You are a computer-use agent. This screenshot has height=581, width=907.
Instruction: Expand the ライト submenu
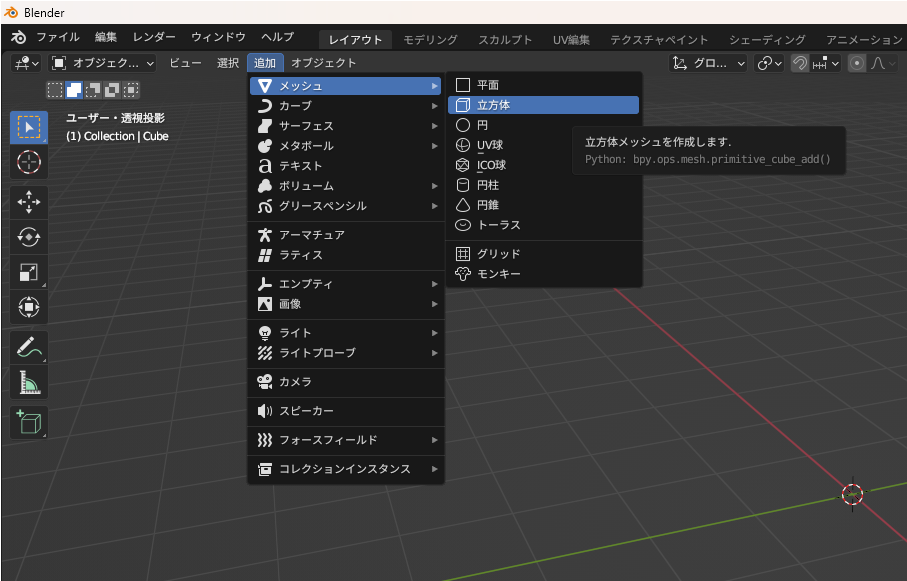pyautogui.click(x=345, y=333)
